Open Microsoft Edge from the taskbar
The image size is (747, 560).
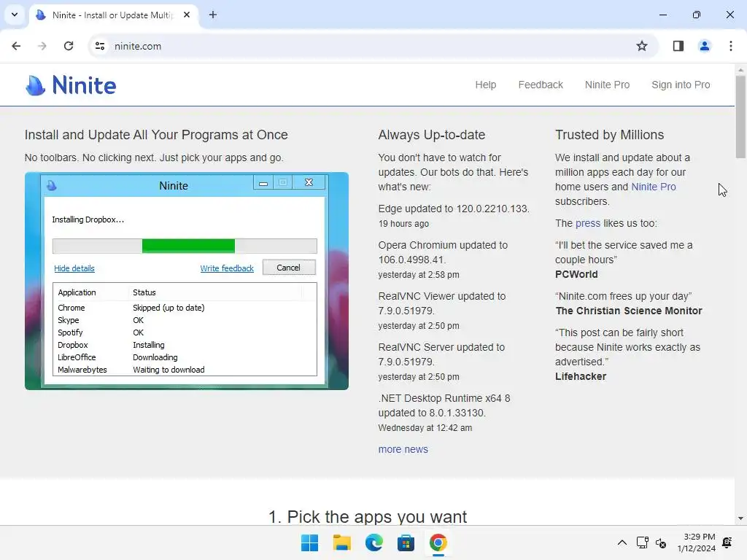(x=374, y=542)
